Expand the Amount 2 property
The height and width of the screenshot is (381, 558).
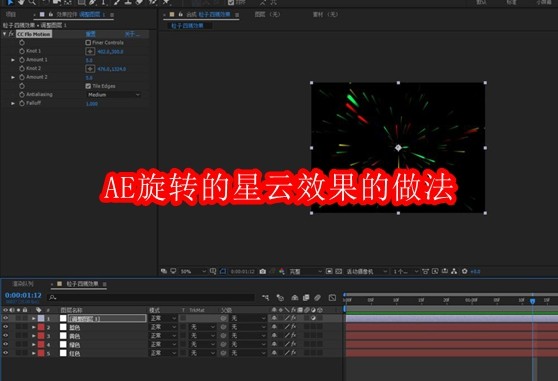tap(13, 77)
